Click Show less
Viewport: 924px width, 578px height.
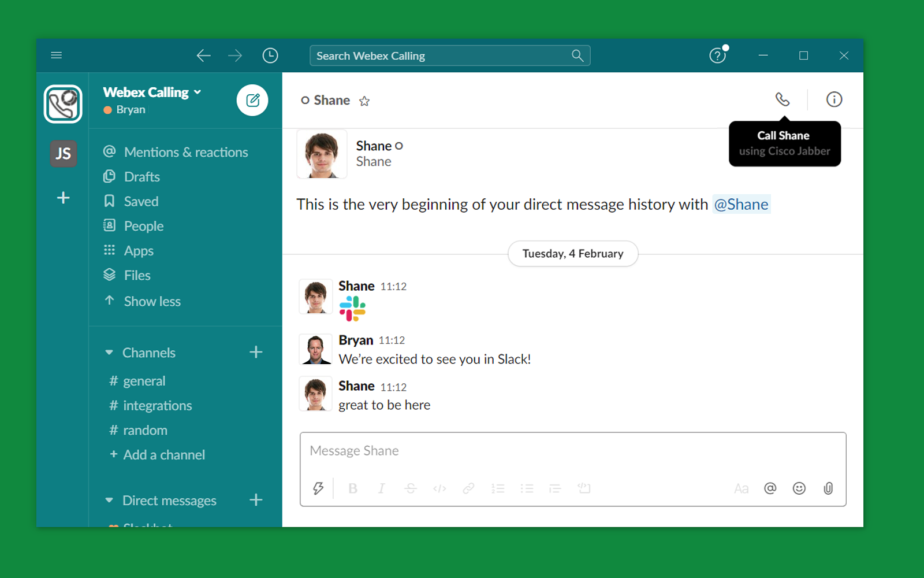coord(142,301)
